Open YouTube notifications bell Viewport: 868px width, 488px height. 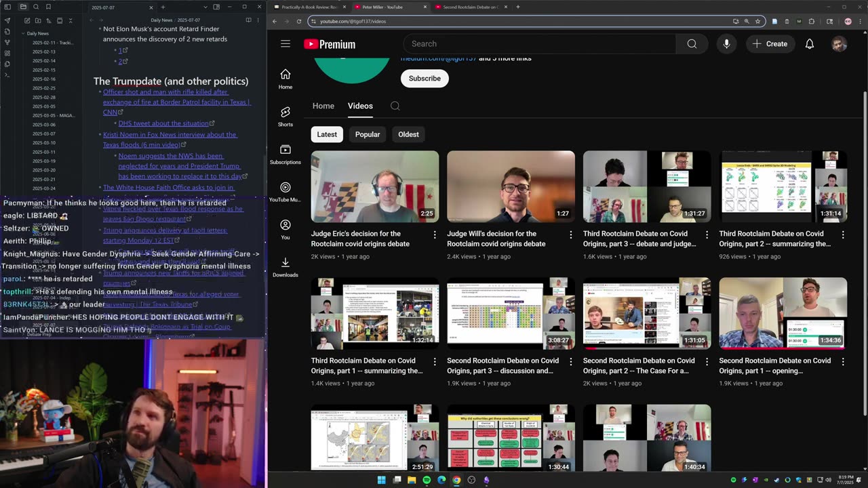point(810,44)
